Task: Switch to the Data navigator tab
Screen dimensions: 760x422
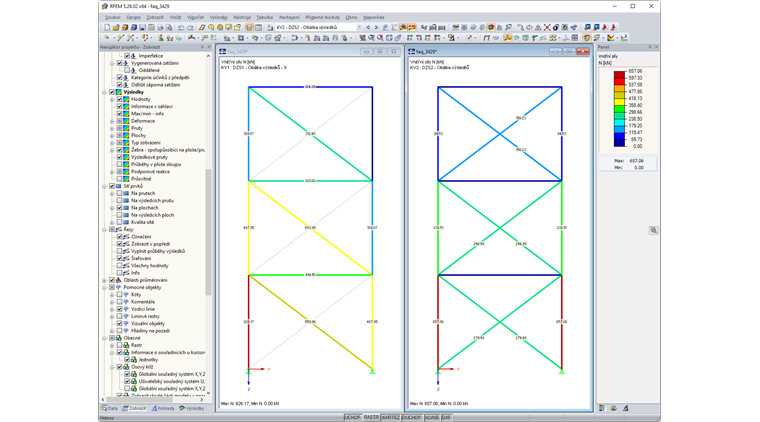Action: [x=110, y=408]
